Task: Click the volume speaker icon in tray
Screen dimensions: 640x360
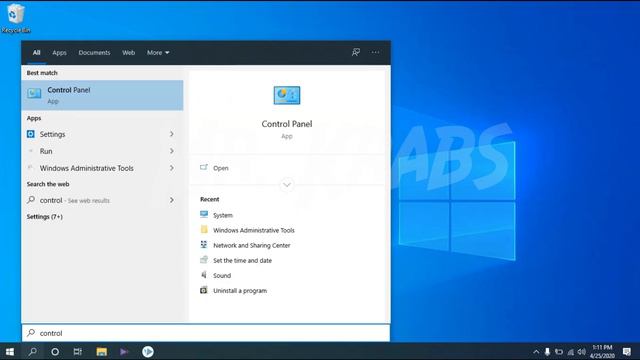Action: (582, 352)
